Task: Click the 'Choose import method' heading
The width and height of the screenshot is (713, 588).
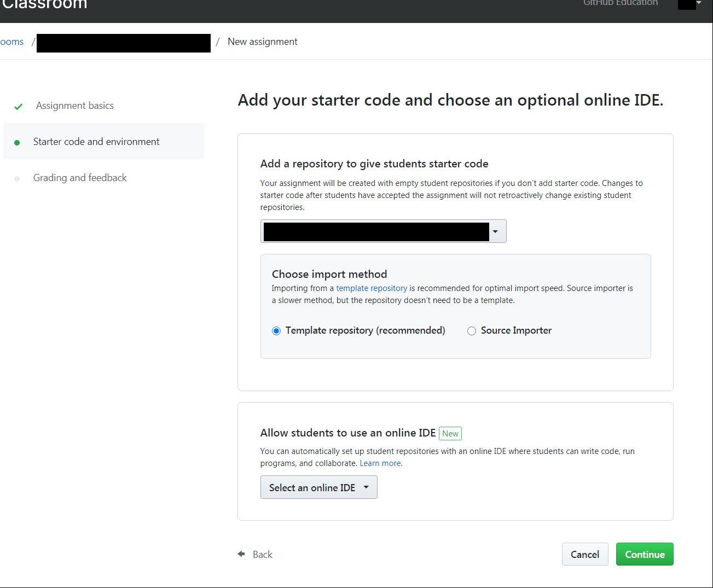Action: [x=329, y=274]
